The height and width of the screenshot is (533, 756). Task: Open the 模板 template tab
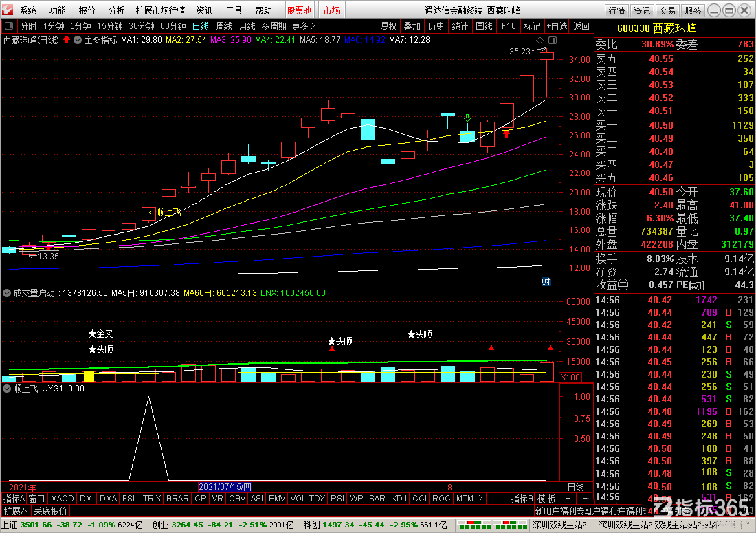(547, 499)
